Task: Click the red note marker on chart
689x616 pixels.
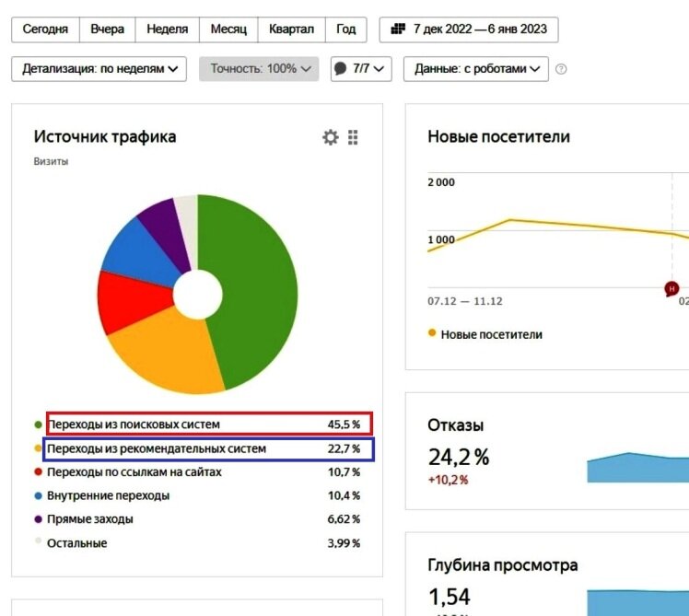Action: [x=671, y=289]
